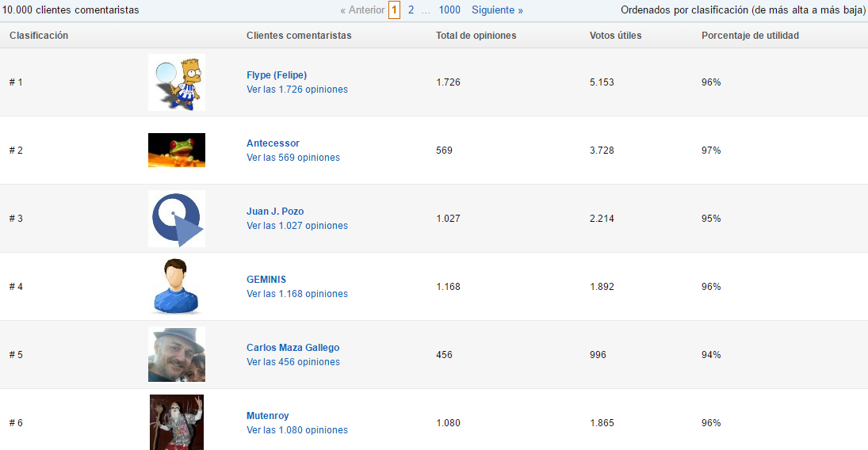The width and height of the screenshot is (868, 450).
Task: Open Carlos Maza Gallego name link
Action: pos(293,348)
